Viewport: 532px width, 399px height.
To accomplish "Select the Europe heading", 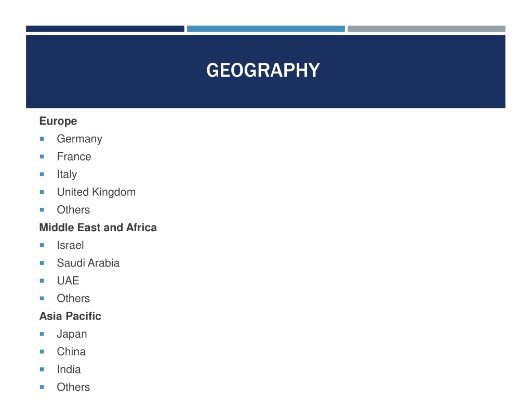I will 58,121.
